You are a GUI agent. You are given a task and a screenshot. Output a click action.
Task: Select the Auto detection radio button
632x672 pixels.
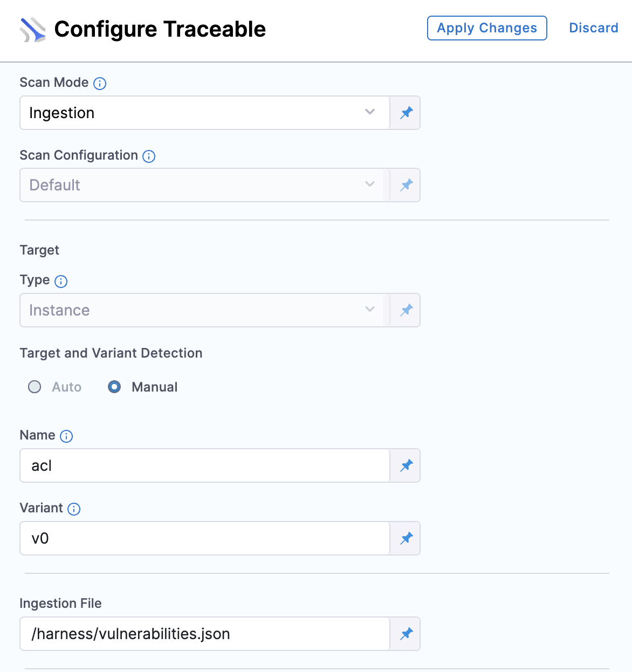[35, 387]
